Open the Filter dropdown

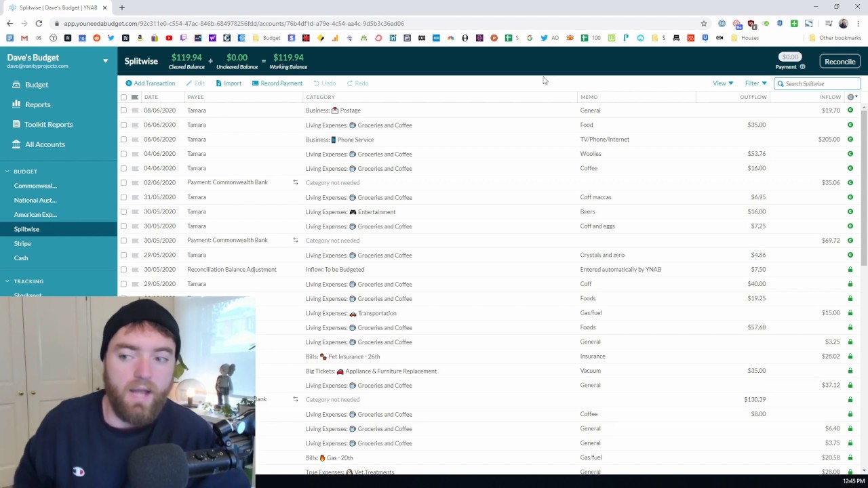755,83
